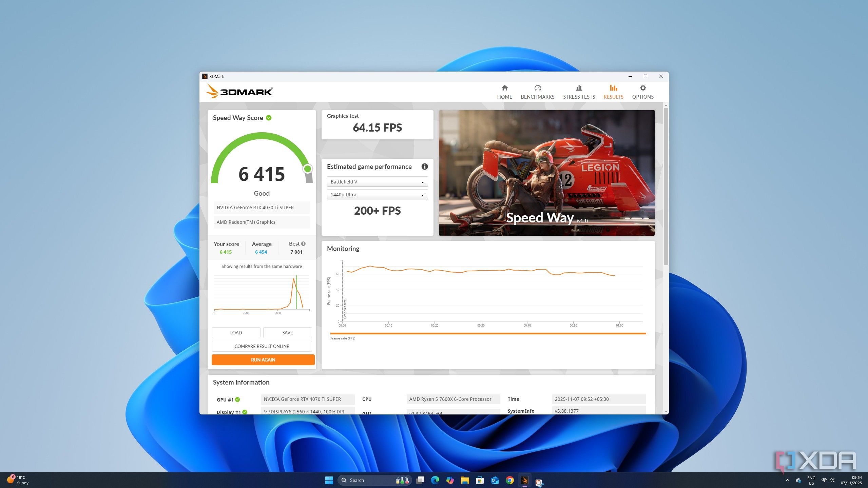This screenshot has height=488, width=868.
Task: Go to the Benchmarks gauge icon
Action: click(x=537, y=88)
